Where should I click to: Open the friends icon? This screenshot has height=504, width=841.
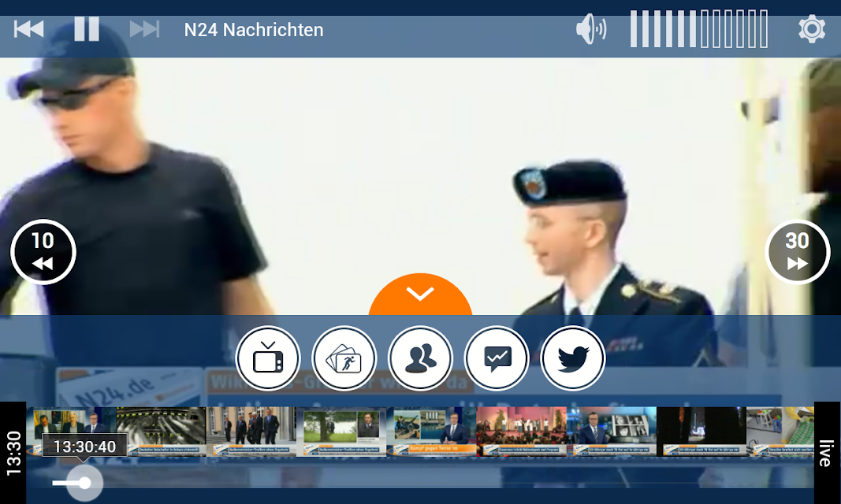coord(420,358)
